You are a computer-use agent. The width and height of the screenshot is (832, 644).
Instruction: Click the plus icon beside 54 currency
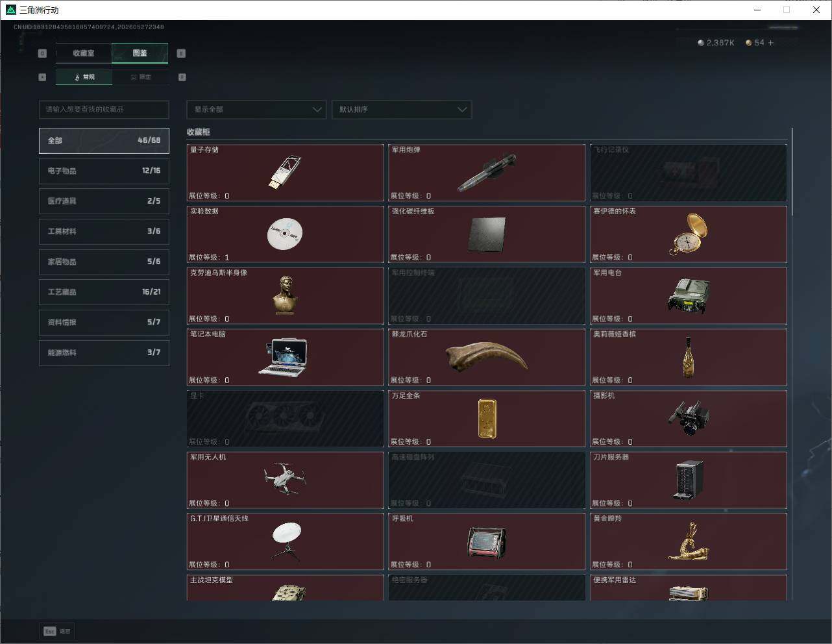pyautogui.click(x=771, y=43)
